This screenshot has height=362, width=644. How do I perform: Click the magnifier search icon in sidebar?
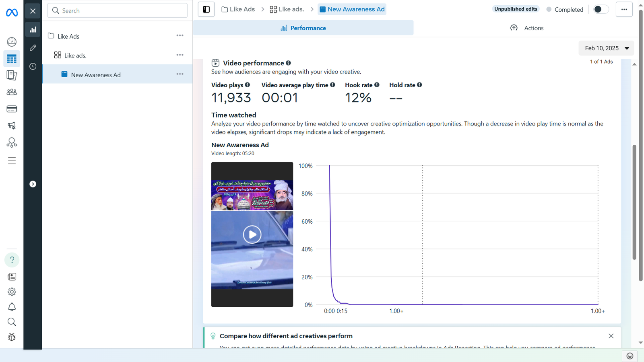(x=12, y=322)
